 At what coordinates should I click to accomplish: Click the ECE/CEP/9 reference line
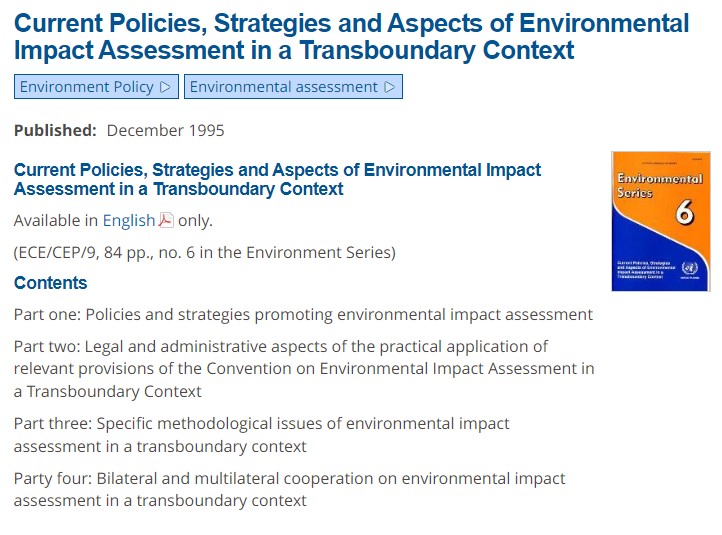point(205,253)
